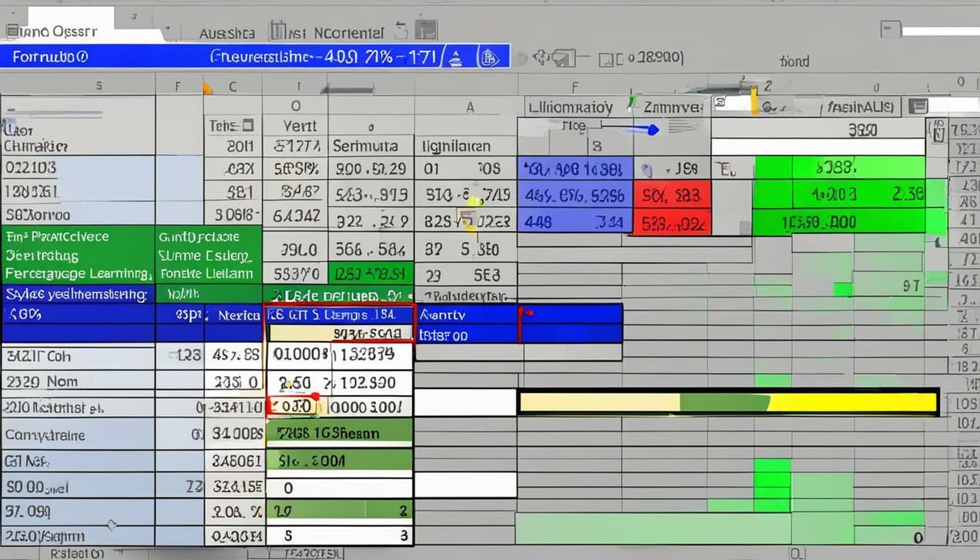
Task: Open the Ausshta menu
Action: coord(227,33)
